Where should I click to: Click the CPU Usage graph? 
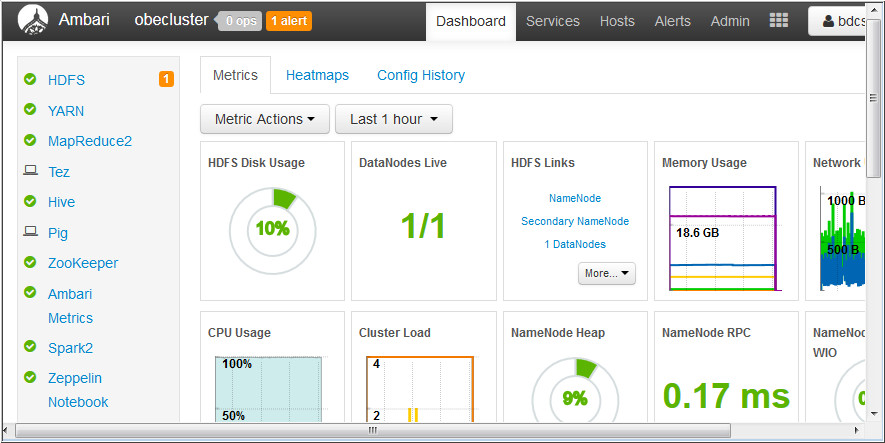(x=269, y=389)
